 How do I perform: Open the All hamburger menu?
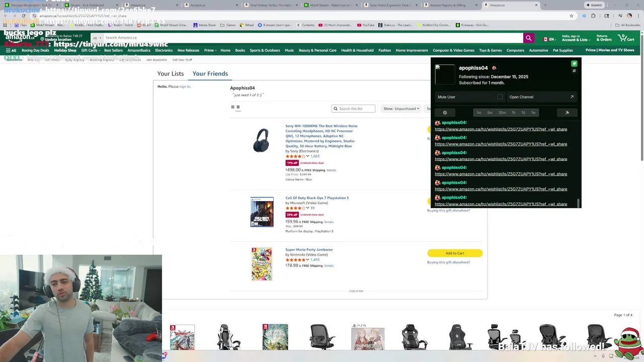click(x=11, y=50)
